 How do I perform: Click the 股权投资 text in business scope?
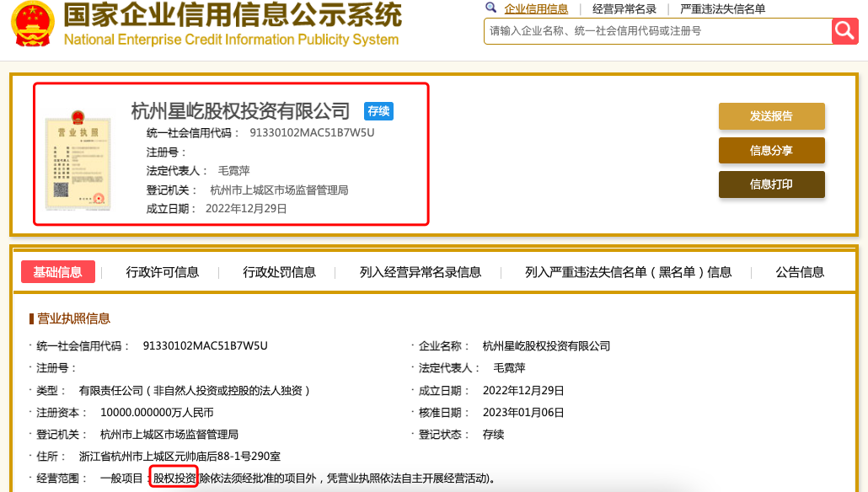point(174,479)
